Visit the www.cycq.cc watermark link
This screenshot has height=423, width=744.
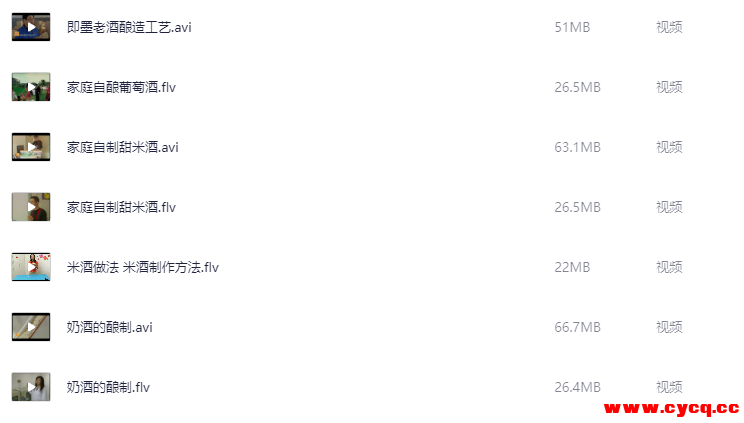[671, 408]
